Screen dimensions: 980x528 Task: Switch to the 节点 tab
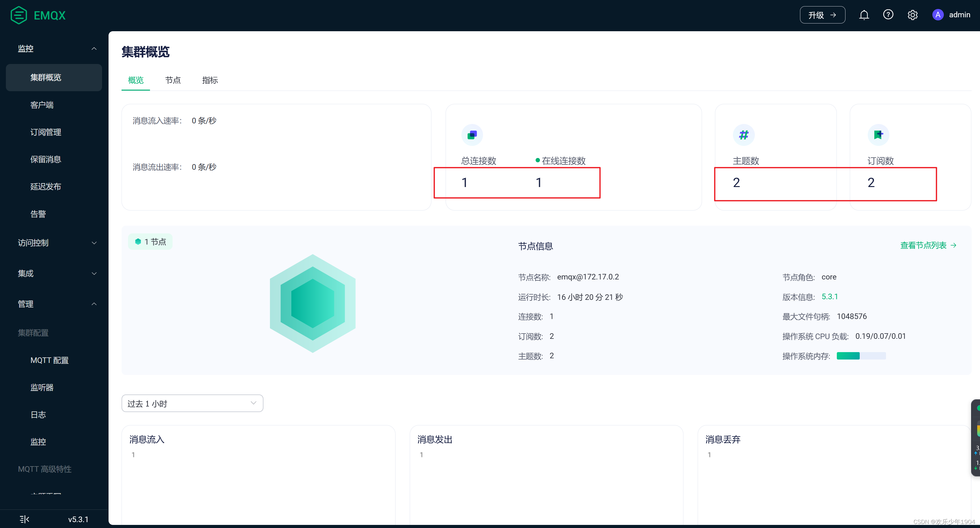[173, 80]
